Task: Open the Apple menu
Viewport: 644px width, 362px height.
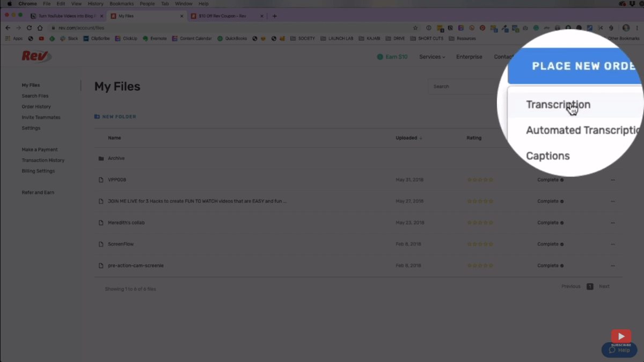Action: 9,4
